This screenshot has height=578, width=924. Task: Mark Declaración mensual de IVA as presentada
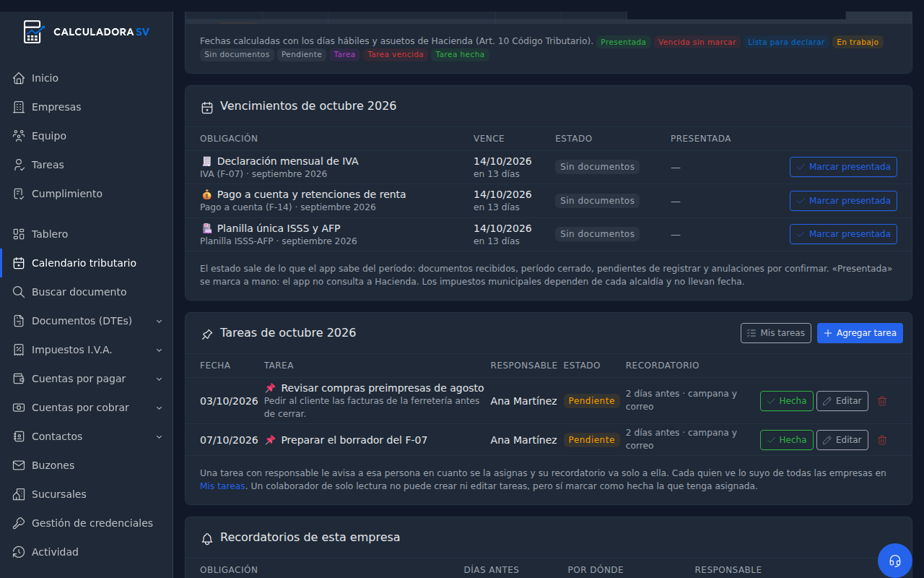[x=843, y=167]
